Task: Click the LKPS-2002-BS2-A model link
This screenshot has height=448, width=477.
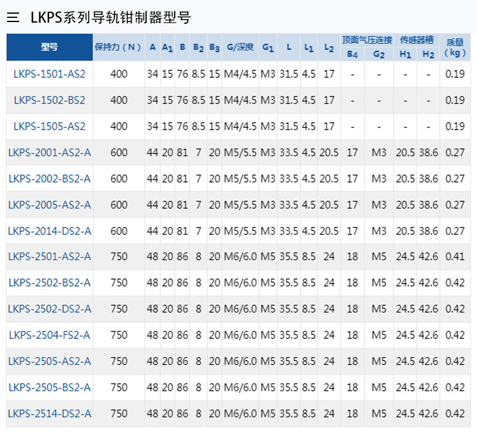Action: 49,179
